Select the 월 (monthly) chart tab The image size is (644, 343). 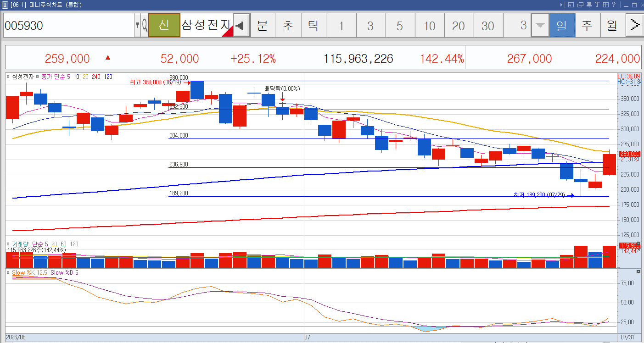612,25
